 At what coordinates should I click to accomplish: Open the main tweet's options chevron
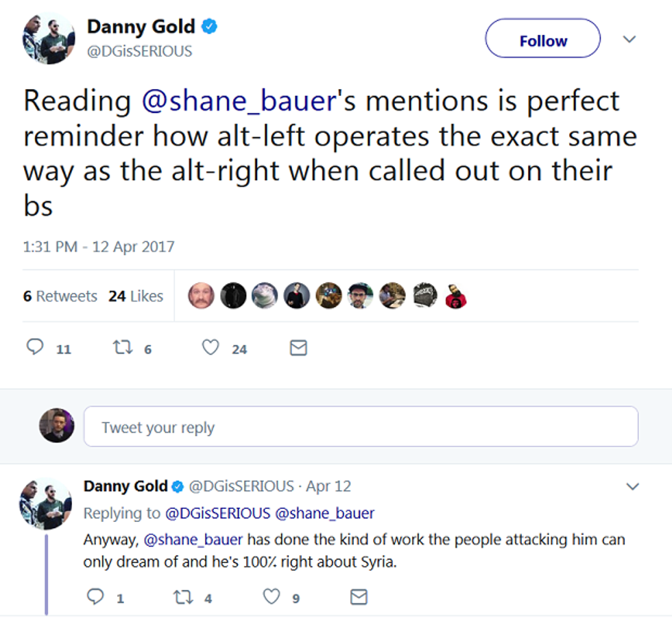tap(629, 40)
